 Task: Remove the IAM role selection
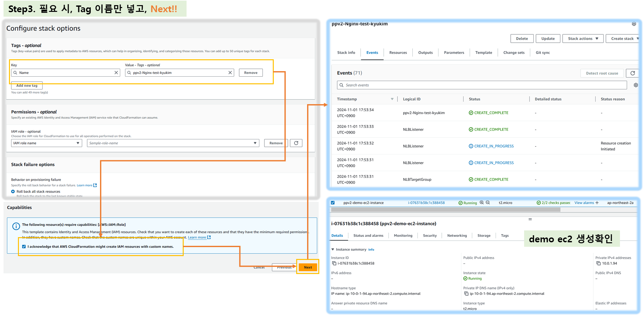[x=276, y=143]
